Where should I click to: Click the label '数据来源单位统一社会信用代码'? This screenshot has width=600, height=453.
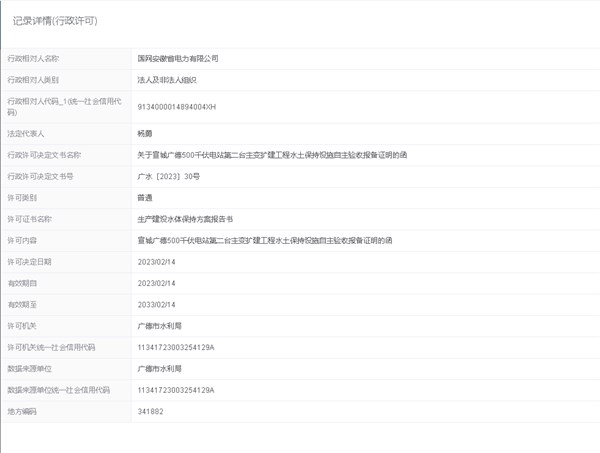pyautogui.click(x=59, y=390)
